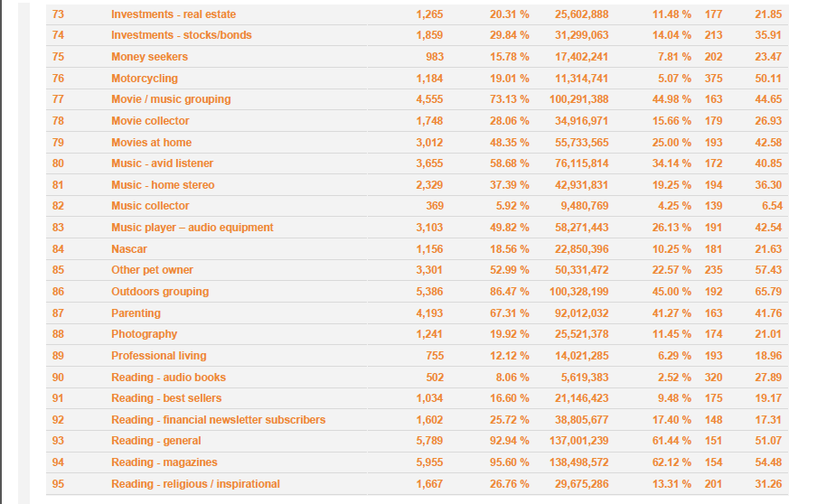The image size is (817, 504).
Task: Click Reading - financial newsletter subscribers
Action: [219, 420]
